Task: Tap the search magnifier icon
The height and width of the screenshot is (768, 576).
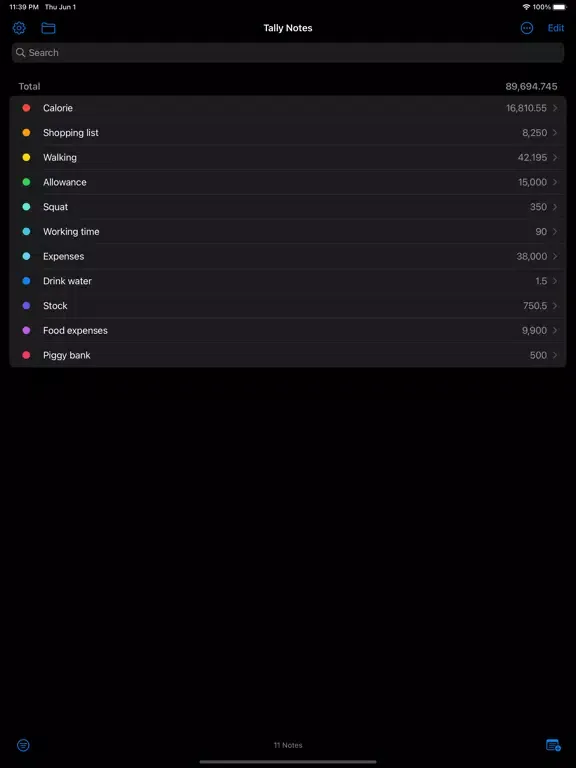Action: 21,52
